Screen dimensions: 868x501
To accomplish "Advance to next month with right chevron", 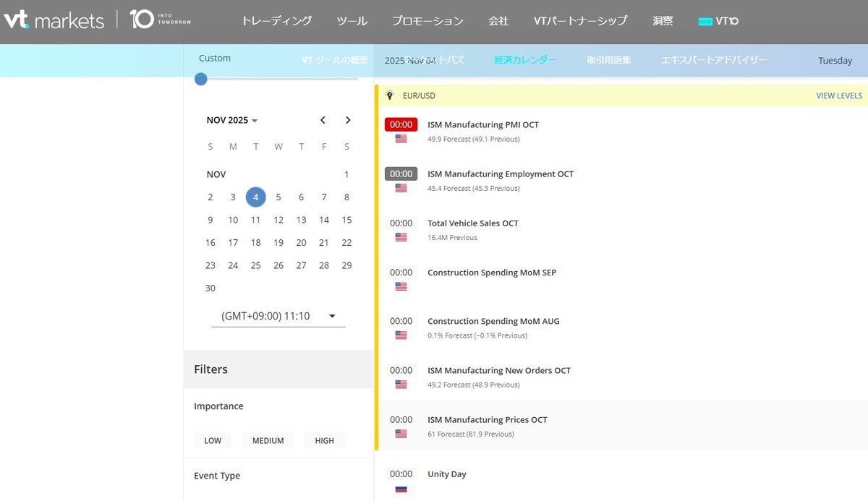I will pyautogui.click(x=348, y=120).
